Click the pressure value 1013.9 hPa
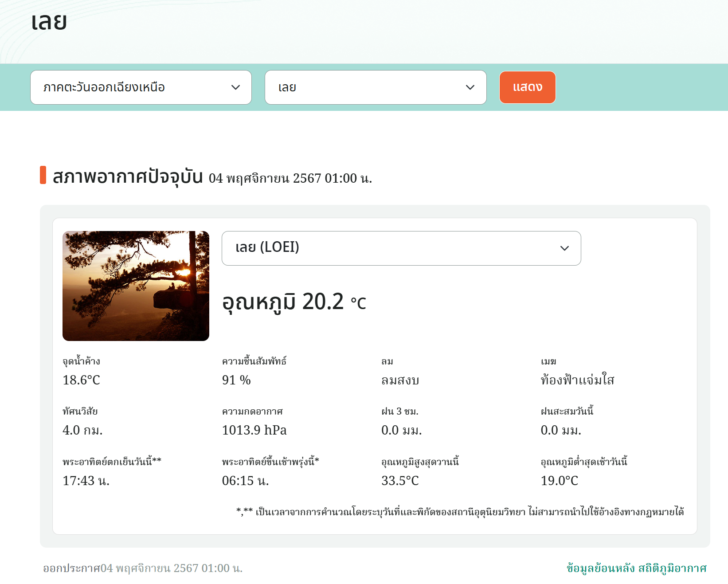 coord(254,430)
